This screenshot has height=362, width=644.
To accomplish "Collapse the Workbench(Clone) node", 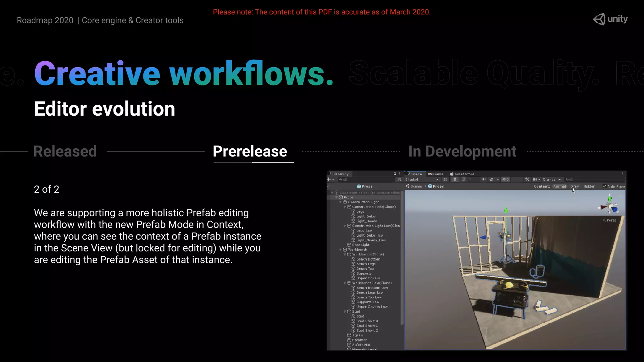I will tap(345, 255).
